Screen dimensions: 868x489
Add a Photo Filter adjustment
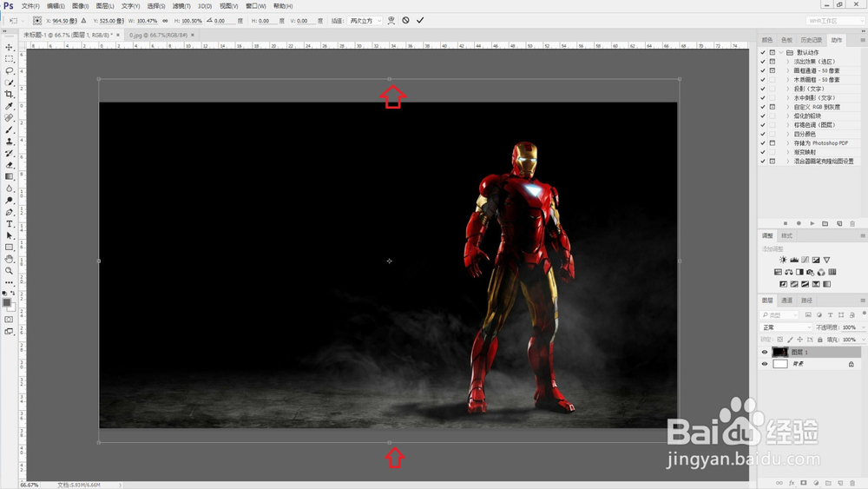811,272
